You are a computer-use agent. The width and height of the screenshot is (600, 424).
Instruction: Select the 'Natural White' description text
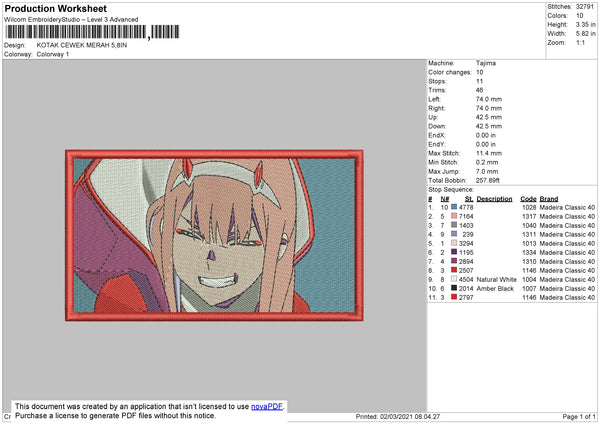click(x=496, y=279)
